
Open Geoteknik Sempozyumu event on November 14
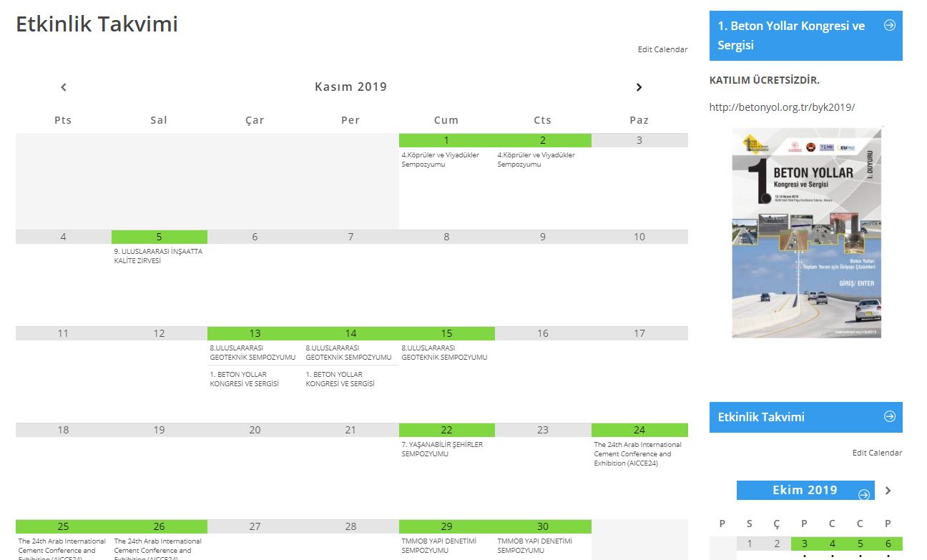(x=348, y=353)
